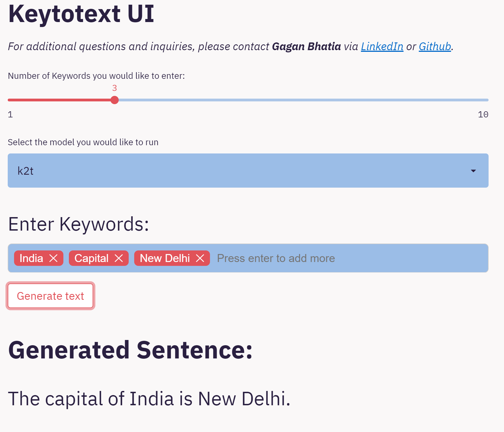Click the generated sentence text

pos(149,399)
